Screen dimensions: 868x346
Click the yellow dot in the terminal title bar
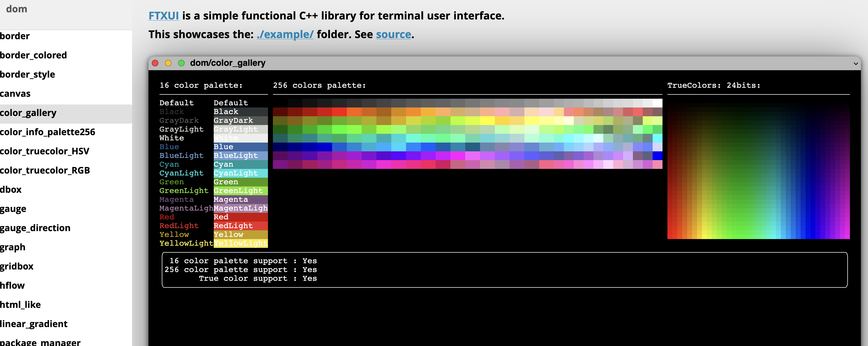tap(169, 63)
